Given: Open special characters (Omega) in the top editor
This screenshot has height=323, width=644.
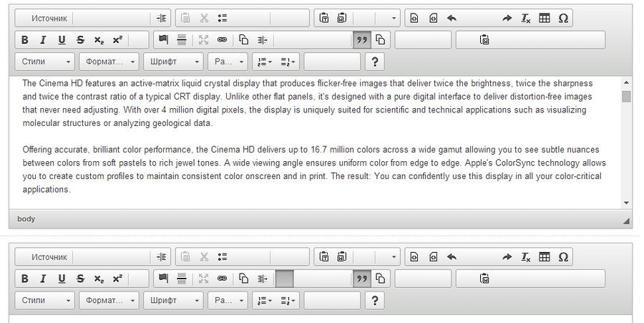Looking at the screenshot, I should coord(563,18).
